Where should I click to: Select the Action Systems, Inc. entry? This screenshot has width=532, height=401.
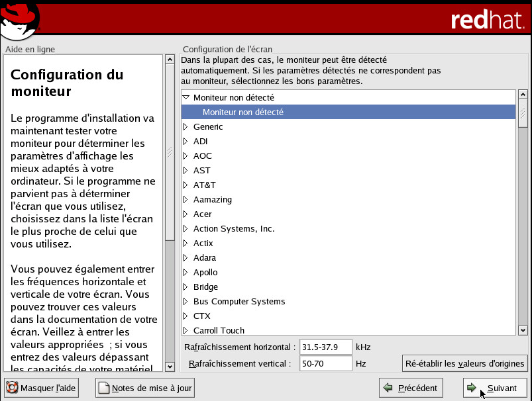click(x=233, y=228)
